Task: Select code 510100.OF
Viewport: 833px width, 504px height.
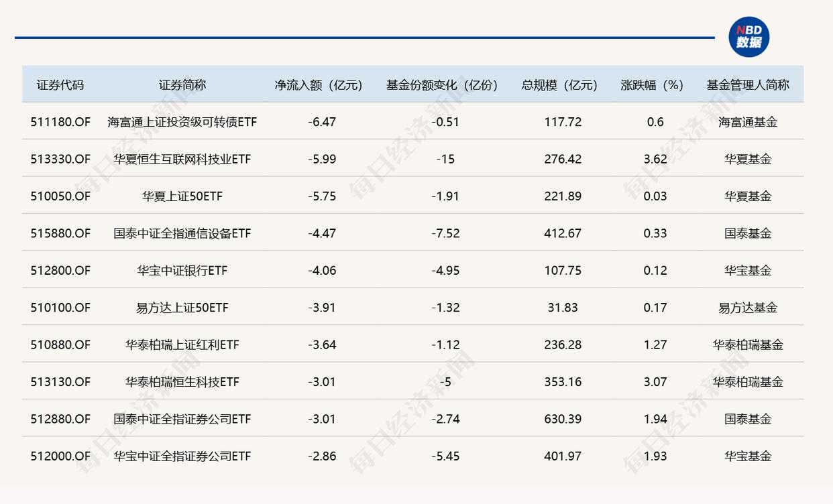Action: (x=60, y=308)
